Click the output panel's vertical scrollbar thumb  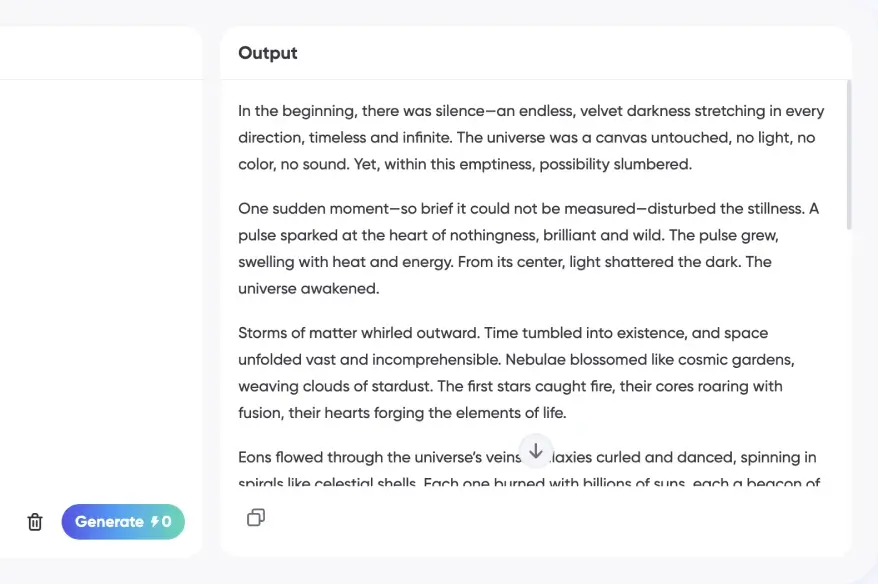pyautogui.click(x=848, y=155)
